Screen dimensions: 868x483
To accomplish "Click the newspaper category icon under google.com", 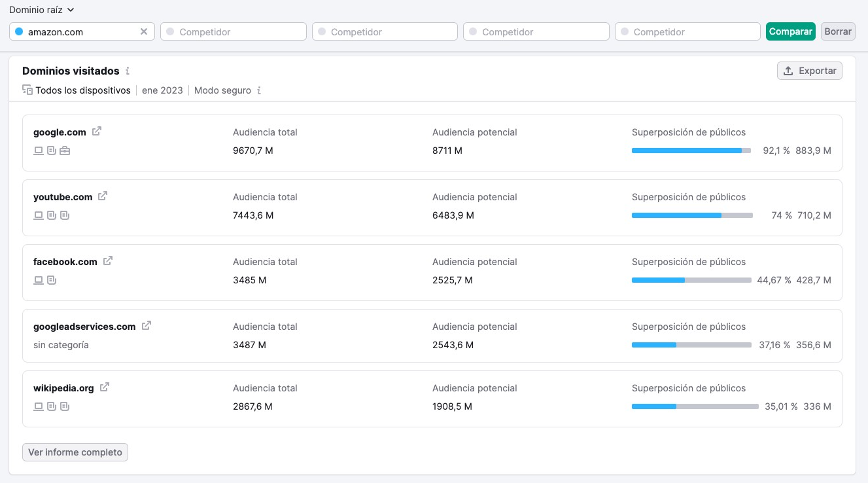I will [52, 151].
